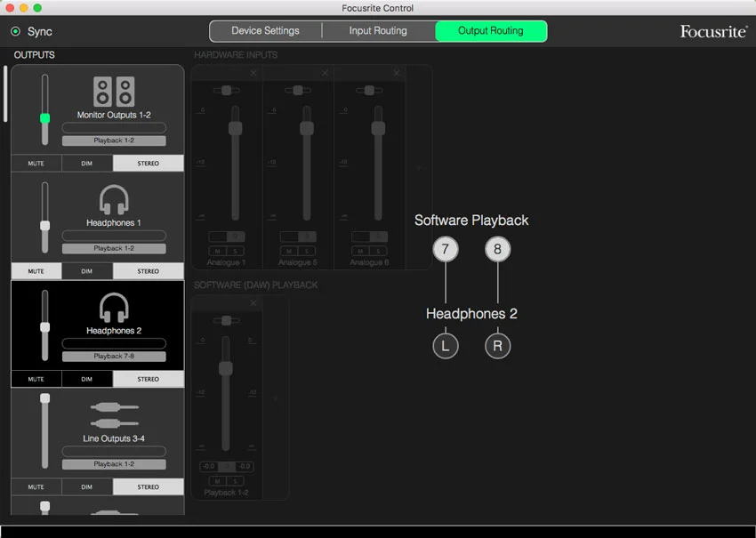The width and height of the screenshot is (756, 538).
Task: Click the macOS green full-screen window button
Action: [x=37, y=8]
